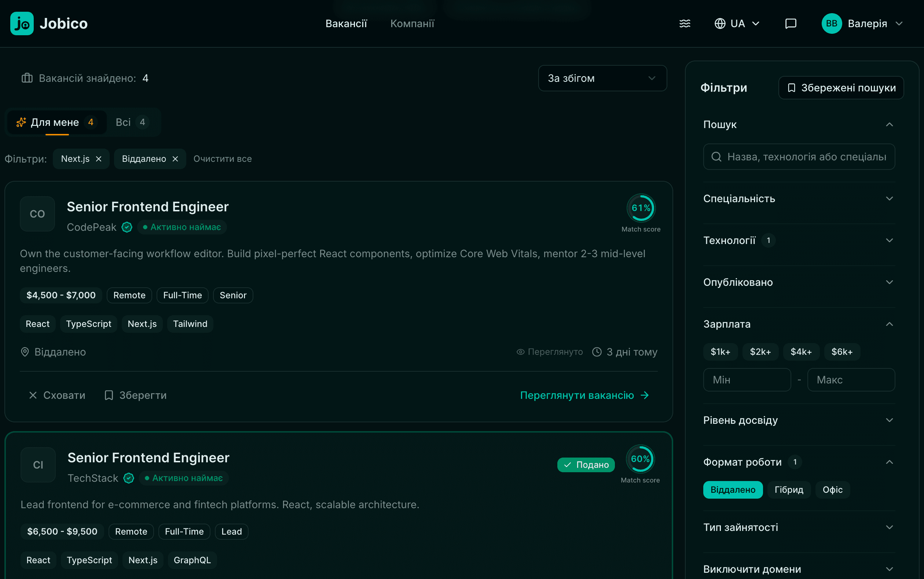Click the globe language icon
The width and height of the screenshot is (924, 579).
click(720, 23)
